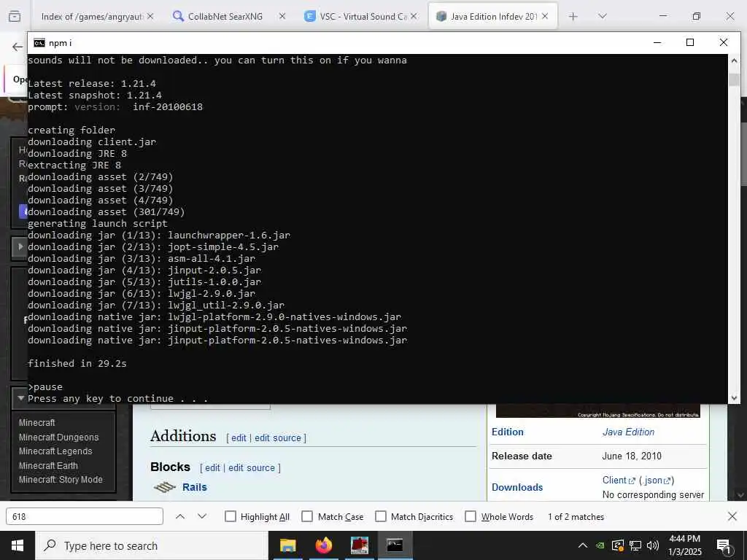747x560 pixels.
Task: Open the Rails block link
Action: coord(194,487)
